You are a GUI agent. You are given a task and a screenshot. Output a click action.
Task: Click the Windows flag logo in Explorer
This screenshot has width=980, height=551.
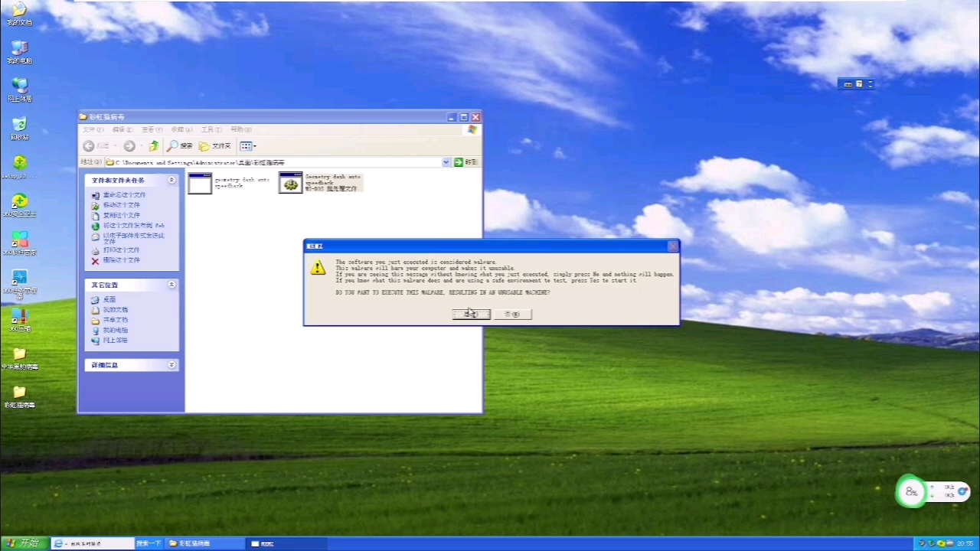[x=472, y=129]
